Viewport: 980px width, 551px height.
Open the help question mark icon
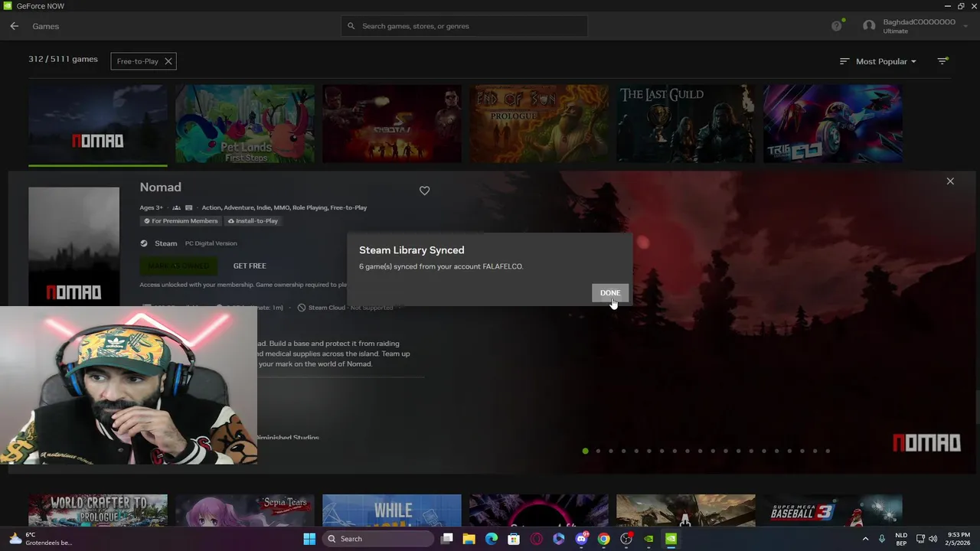pos(836,26)
